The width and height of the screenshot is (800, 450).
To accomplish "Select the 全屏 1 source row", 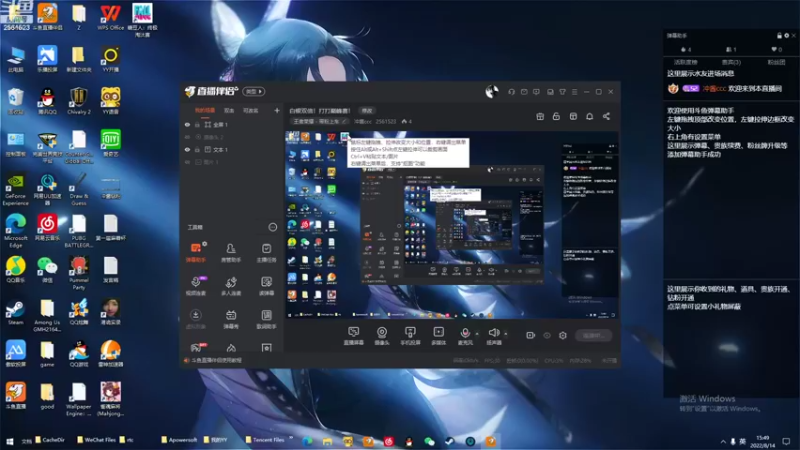I will (232, 124).
